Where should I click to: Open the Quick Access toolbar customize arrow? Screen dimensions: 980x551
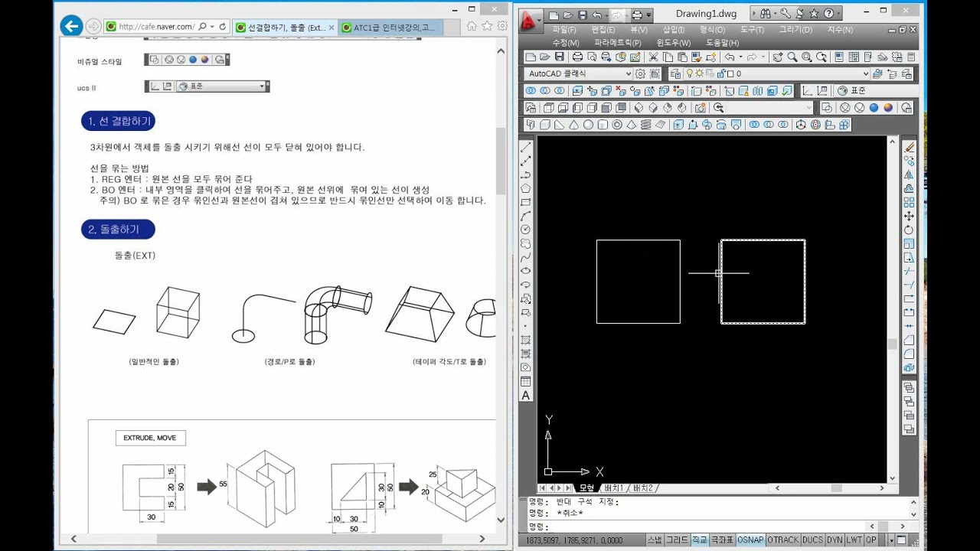(x=649, y=15)
